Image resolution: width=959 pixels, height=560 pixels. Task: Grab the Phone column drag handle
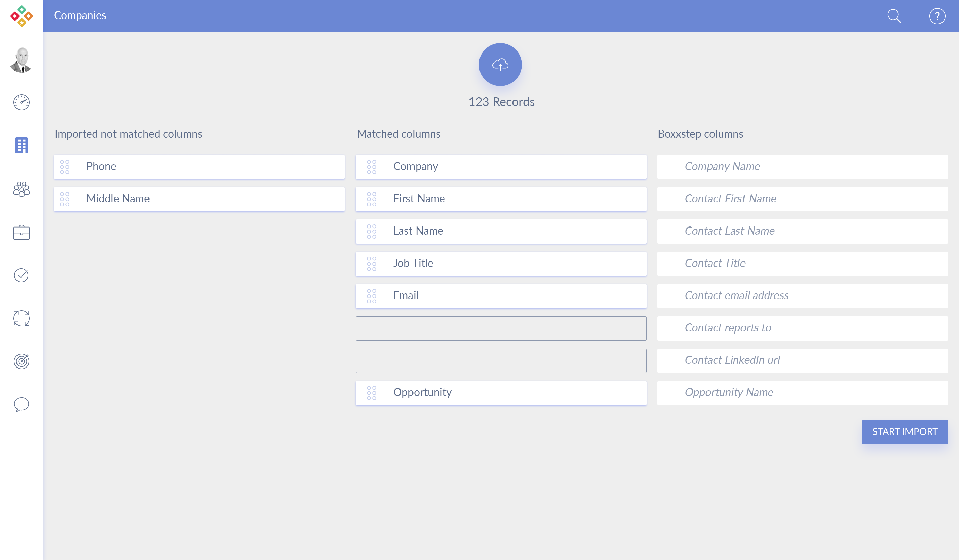click(x=65, y=167)
